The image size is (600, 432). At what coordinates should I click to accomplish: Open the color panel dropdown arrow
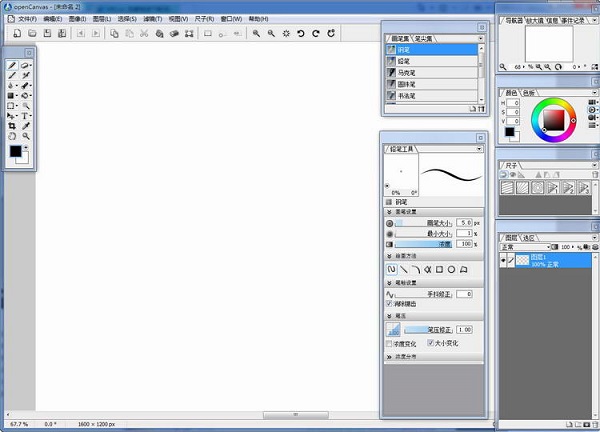(595, 93)
